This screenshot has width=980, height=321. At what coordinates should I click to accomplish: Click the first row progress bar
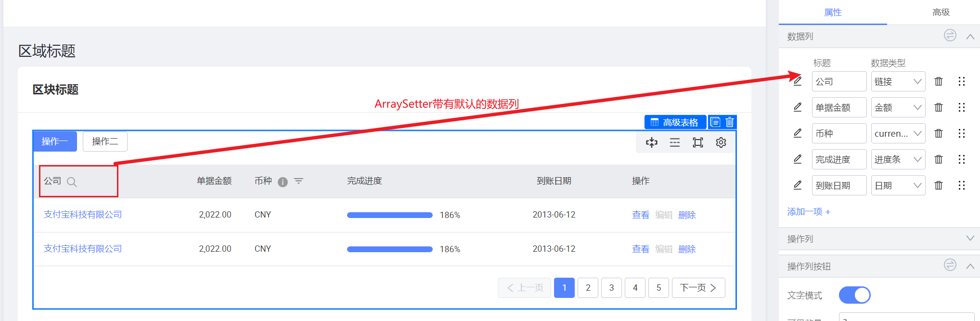[x=390, y=215]
